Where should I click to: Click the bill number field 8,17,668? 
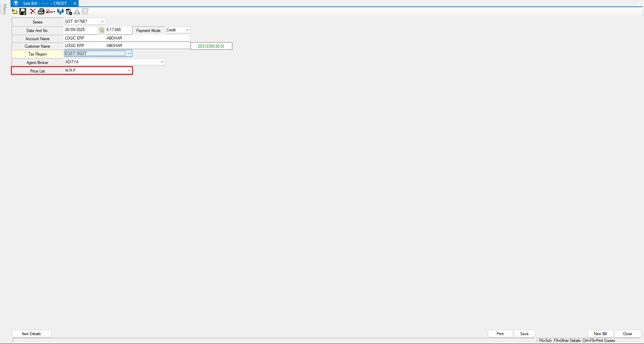(118, 30)
